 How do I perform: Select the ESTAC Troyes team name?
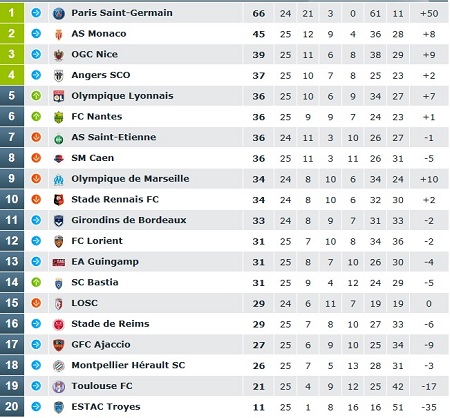106,407
